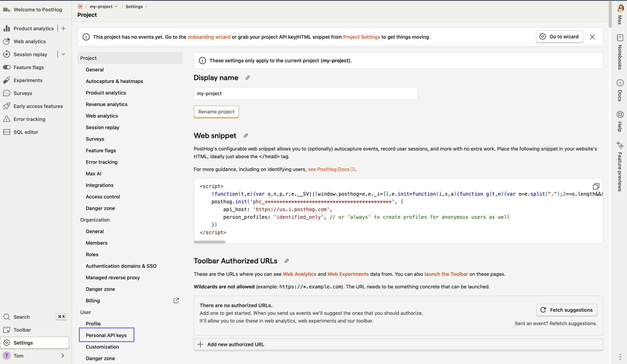Click the Surveys speech-bubble icon
The width and height of the screenshot is (627, 364).
point(7,93)
